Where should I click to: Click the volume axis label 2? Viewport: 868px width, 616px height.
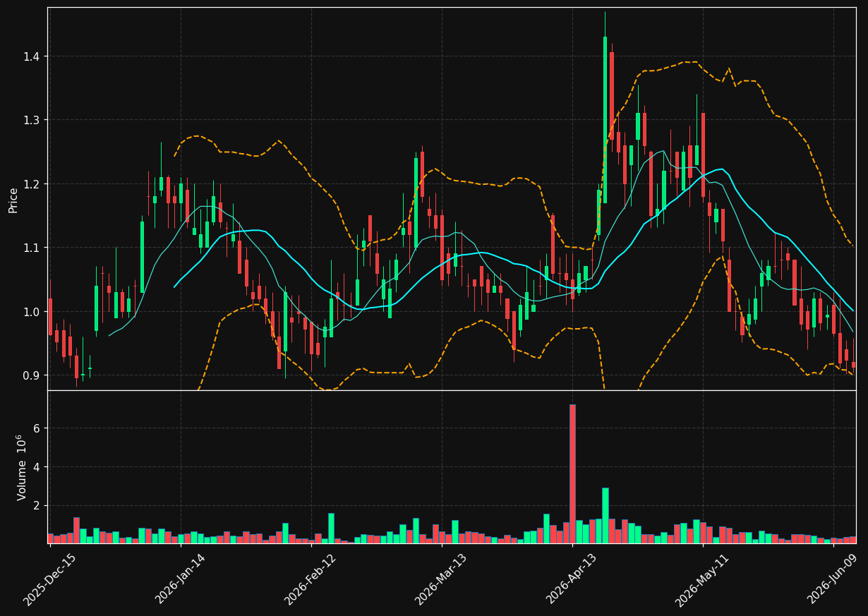(x=37, y=506)
